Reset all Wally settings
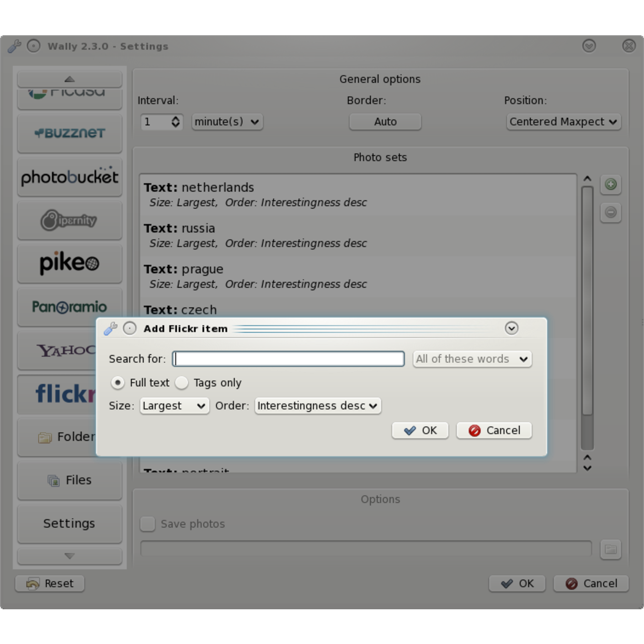The image size is (644, 644). click(x=49, y=583)
